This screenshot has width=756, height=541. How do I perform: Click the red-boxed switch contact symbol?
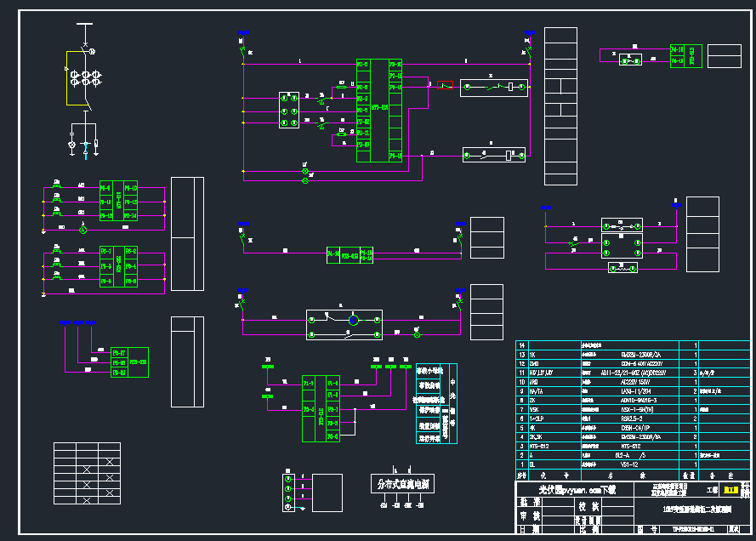pos(445,86)
